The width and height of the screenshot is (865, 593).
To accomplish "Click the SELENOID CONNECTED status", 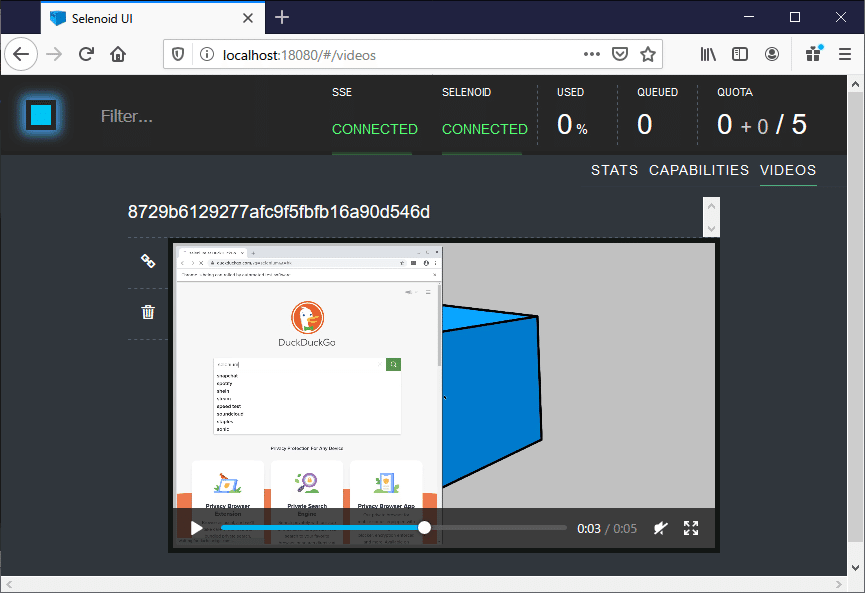I will (x=484, y=129).
